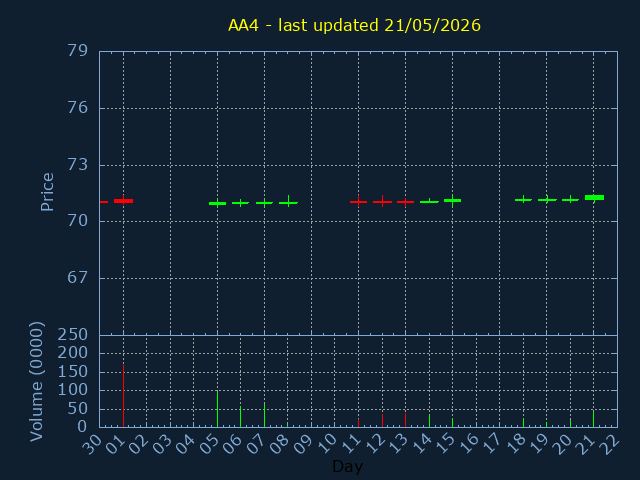Click the volume axis label 250
Screen dimensions: 640x480
point(73,335)
